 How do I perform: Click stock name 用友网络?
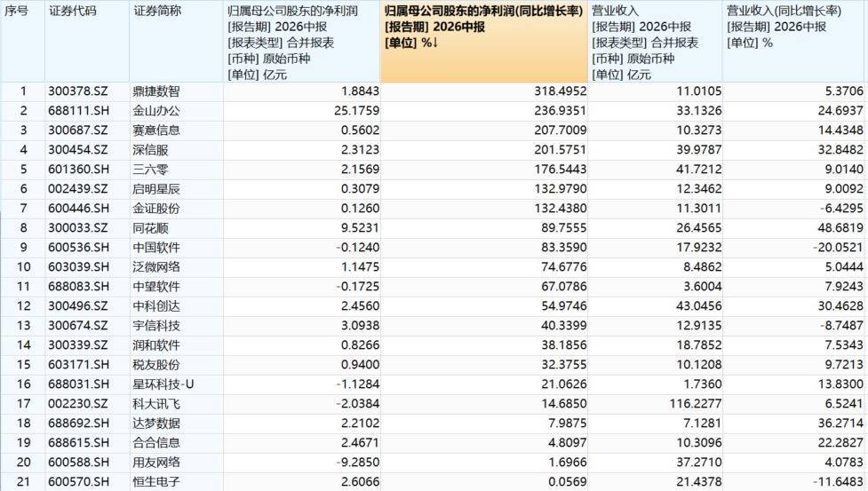coord(156,463)
